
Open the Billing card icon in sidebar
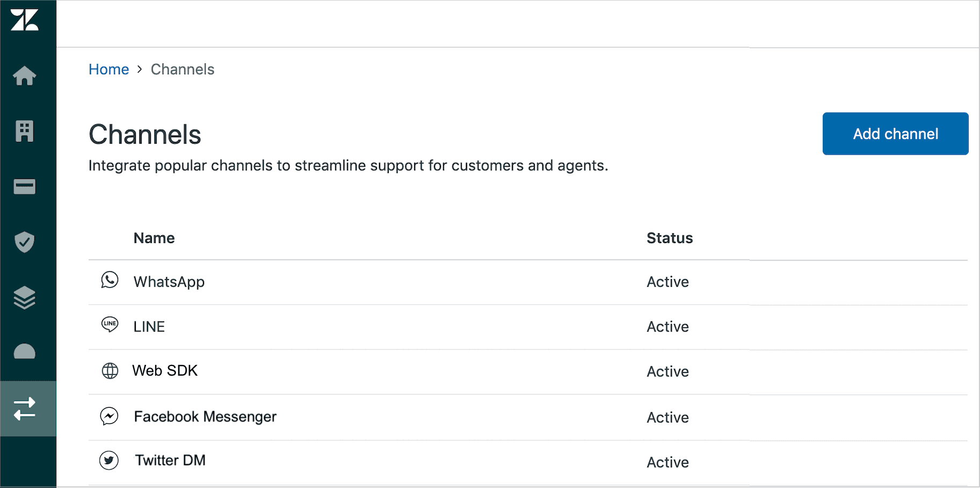(x=25, y=186)
